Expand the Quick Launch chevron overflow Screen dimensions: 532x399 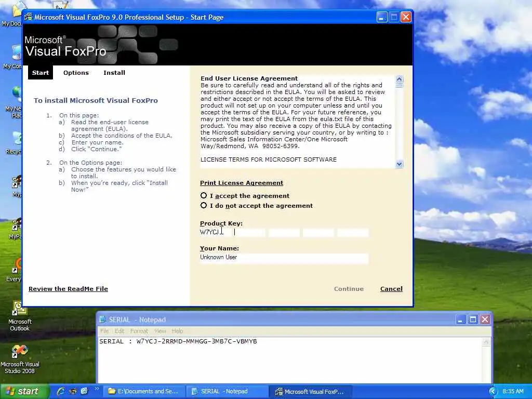(x=97, y=389)
